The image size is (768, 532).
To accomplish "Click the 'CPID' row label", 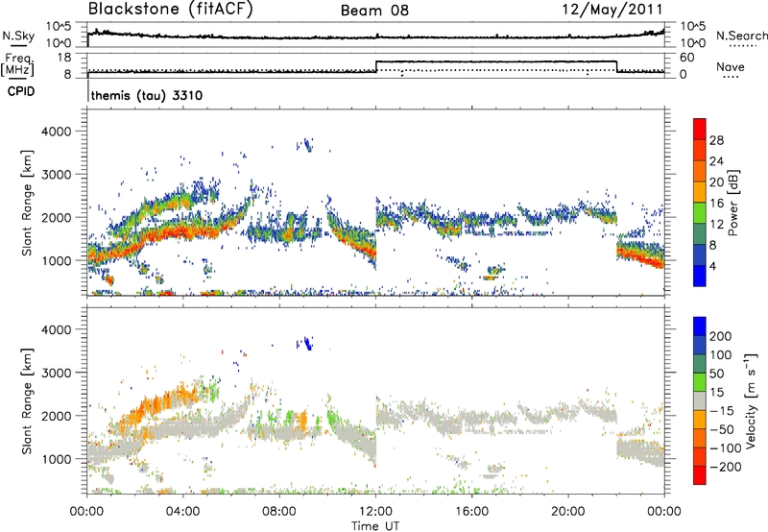I will [21, 91].
